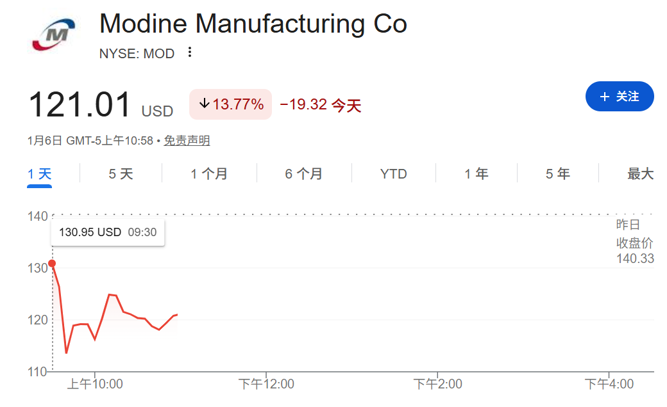Switch to the 5 天 tab
The image size is (667, 407).
coord(120,174)
